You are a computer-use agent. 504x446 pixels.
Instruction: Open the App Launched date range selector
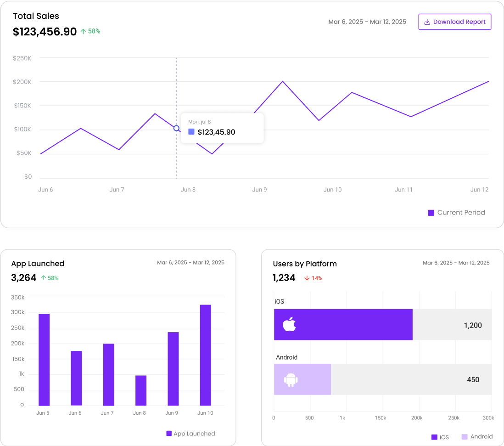[190, 262]
